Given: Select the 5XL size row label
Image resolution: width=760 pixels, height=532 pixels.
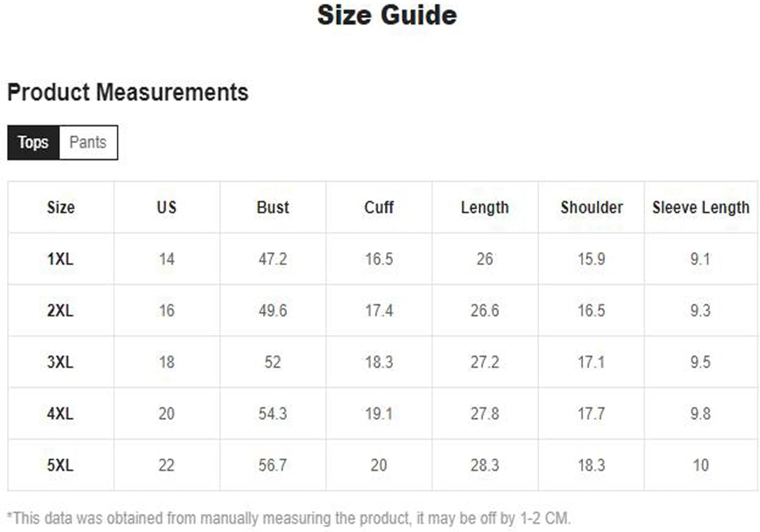Looking at the screenshot, I should tap(61, 465).
